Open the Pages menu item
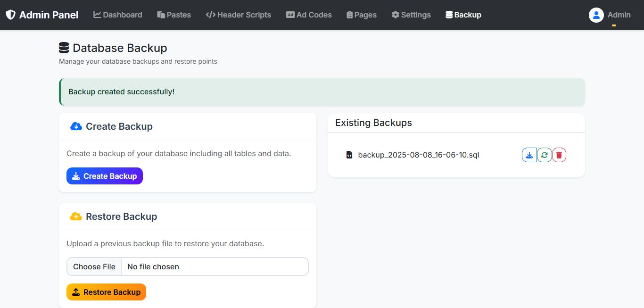The height and width of the screenshot is (308, 644). click(362, 15)
